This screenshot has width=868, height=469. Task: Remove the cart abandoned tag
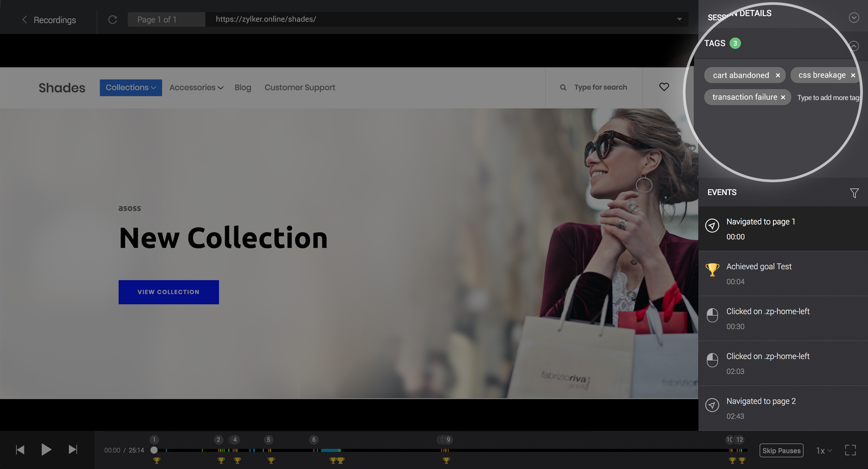coord(777,75)
